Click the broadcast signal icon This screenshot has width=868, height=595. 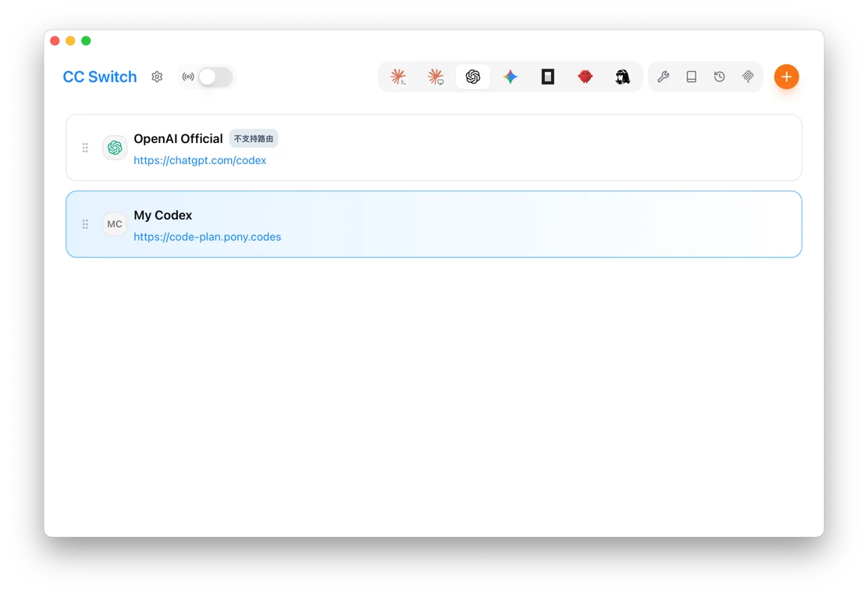(x=188, y=77)
